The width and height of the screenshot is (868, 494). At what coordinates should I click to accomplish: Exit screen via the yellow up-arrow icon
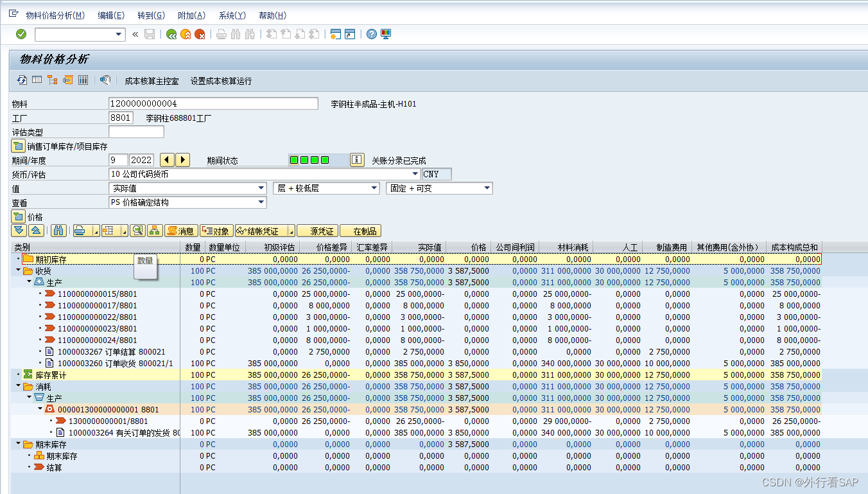(184, 34)
